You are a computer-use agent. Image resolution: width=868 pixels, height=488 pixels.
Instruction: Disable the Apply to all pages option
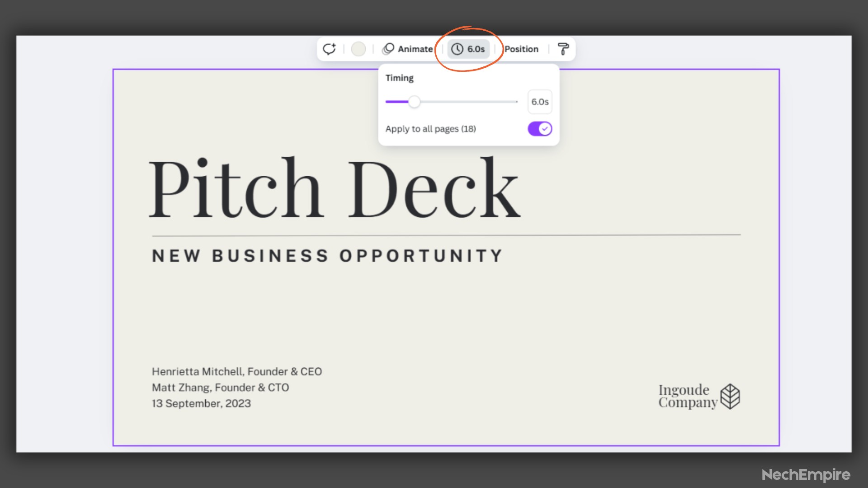click(538, 129)
